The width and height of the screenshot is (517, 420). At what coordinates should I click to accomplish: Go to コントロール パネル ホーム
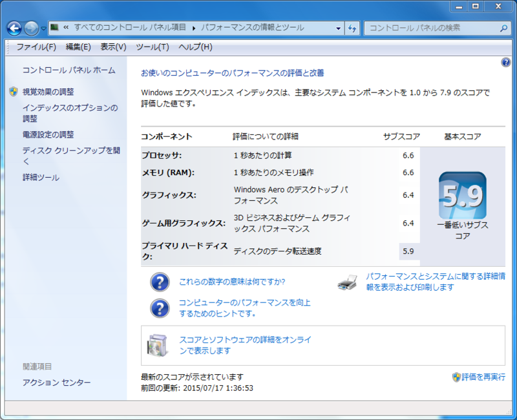pos(69,70)
